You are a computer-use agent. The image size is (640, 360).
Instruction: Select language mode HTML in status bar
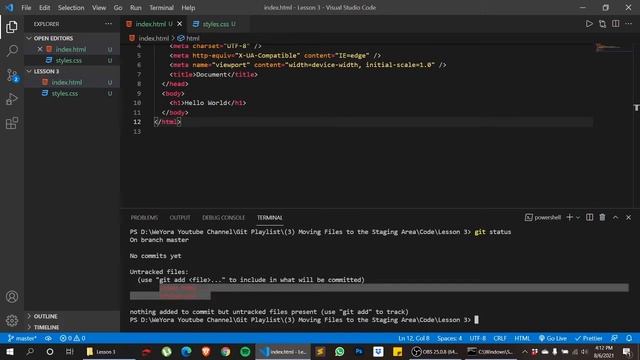tap(522, 338)
